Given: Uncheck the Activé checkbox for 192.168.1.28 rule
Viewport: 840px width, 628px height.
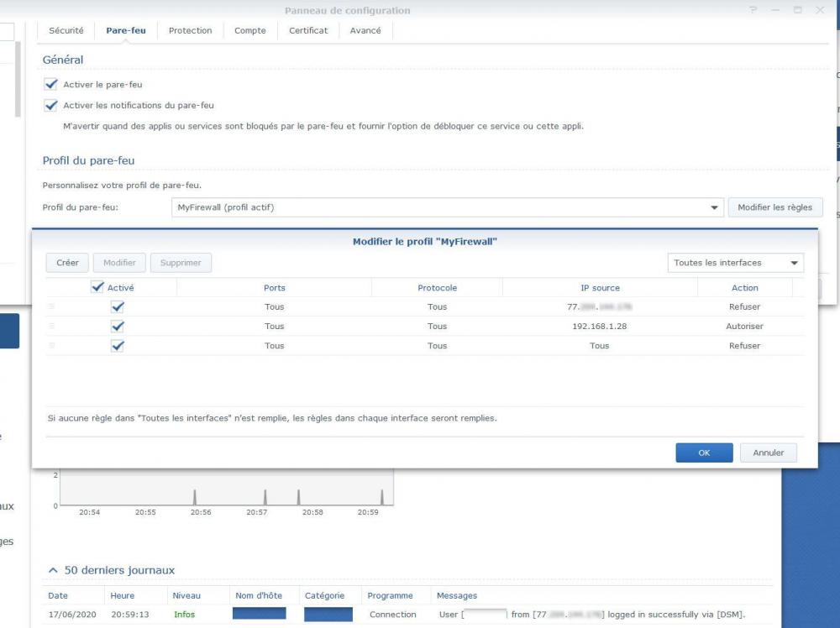Looking at the screenshot, I should (118, 326).
